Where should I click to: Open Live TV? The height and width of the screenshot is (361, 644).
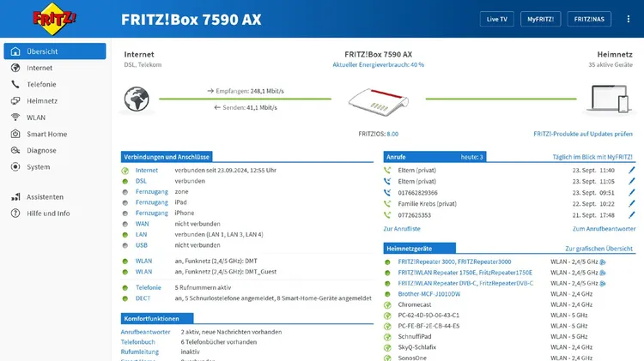(496, 19)
